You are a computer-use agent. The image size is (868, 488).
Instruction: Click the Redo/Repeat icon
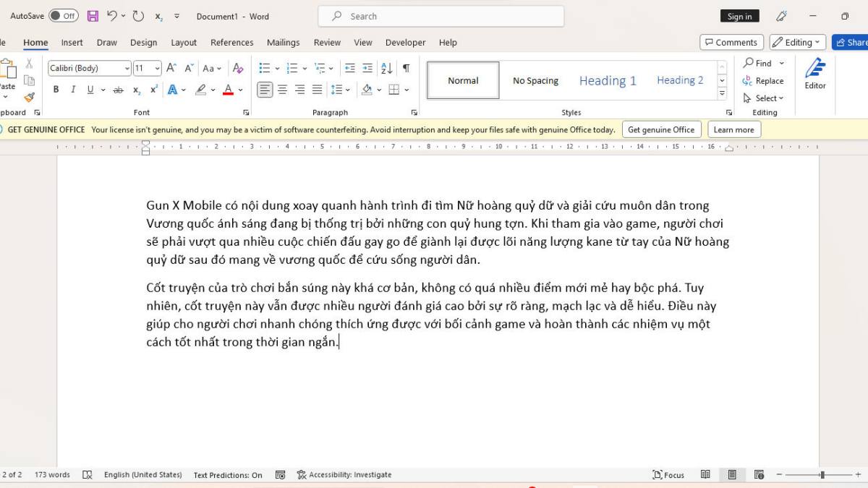tap(138, 16)
